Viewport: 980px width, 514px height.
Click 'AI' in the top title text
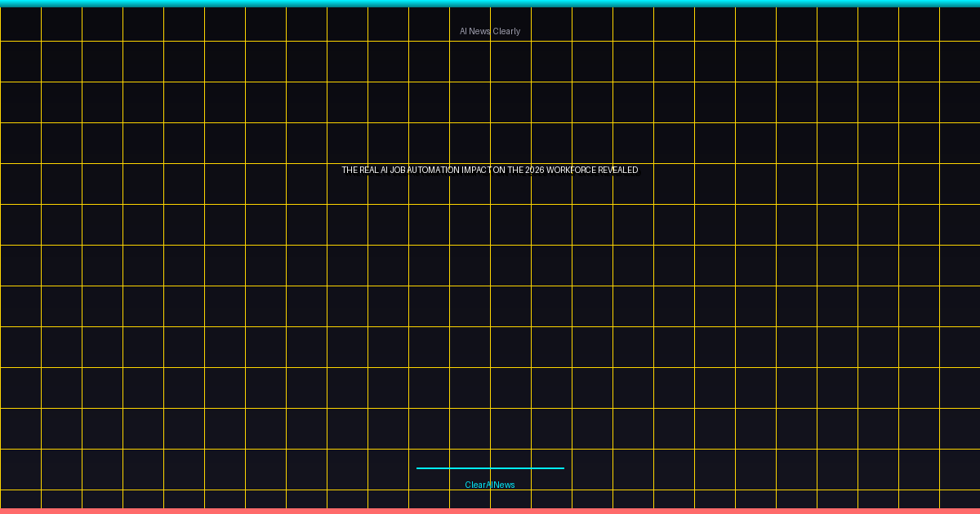pyautogui.click(x=463, y=31)
